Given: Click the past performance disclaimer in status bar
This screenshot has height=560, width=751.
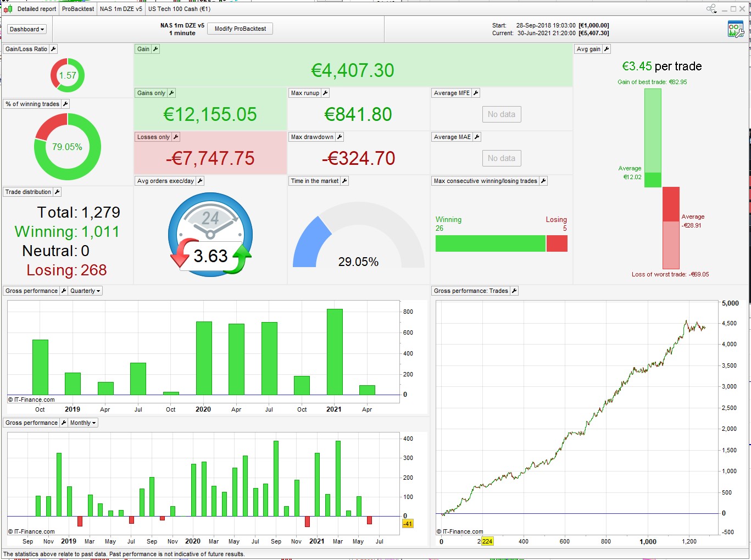Looking at the screenshot, I should [124, 554].
